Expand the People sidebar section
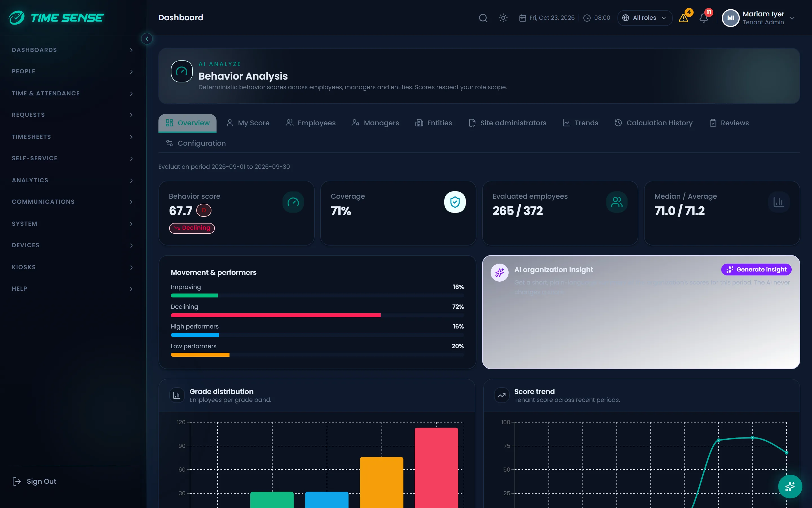812x508 pixels. point(73,72)
